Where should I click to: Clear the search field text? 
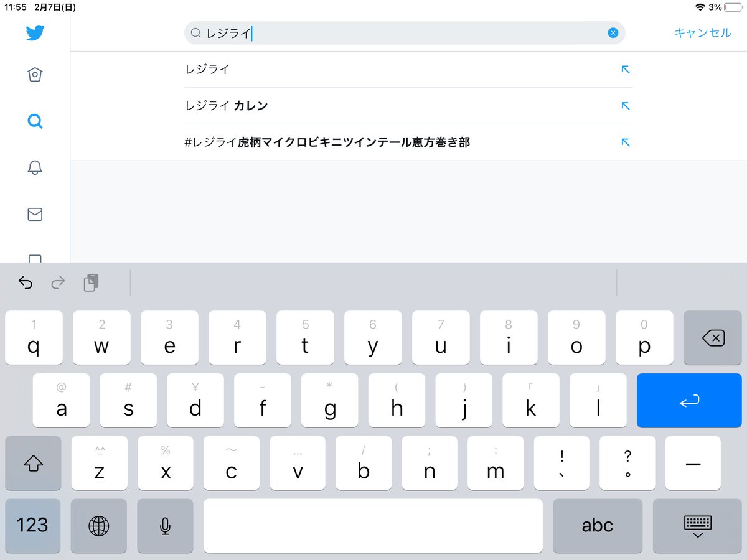coord(613,33)
